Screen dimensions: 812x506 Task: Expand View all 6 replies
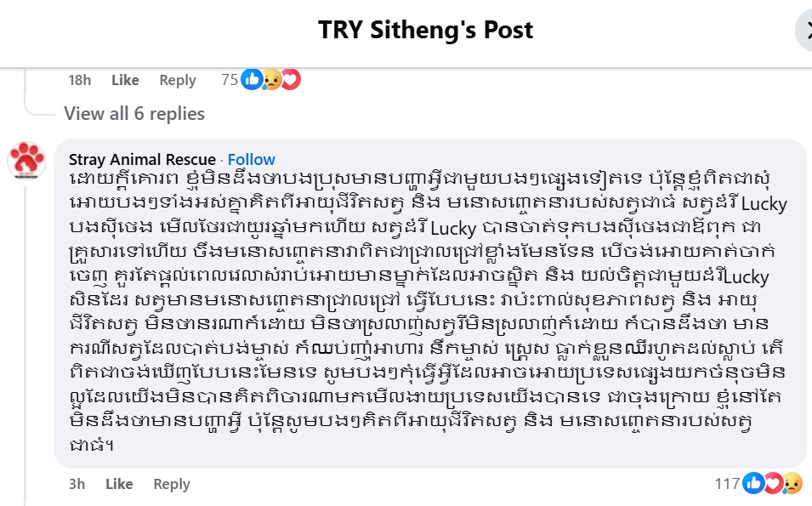134,113
